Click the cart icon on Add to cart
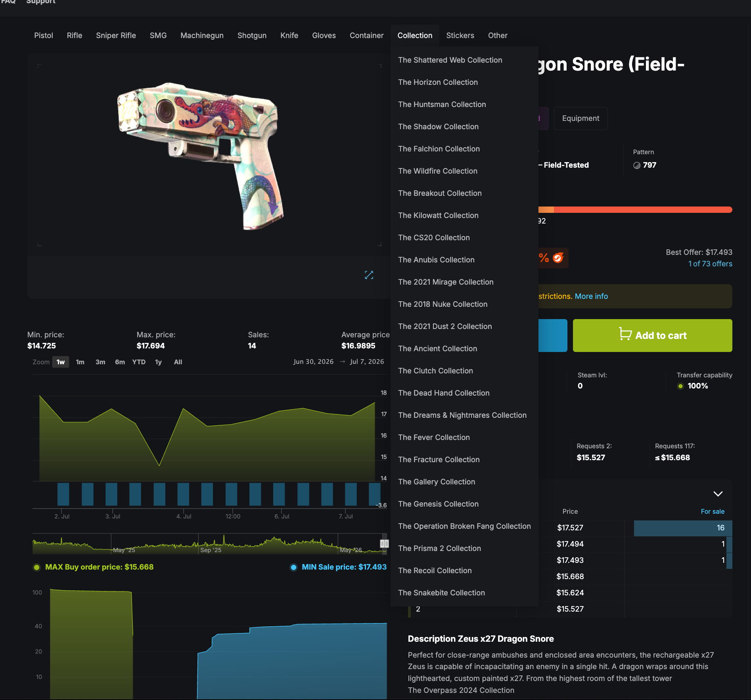This screenshot has width=751, height=700. point(625,334)
